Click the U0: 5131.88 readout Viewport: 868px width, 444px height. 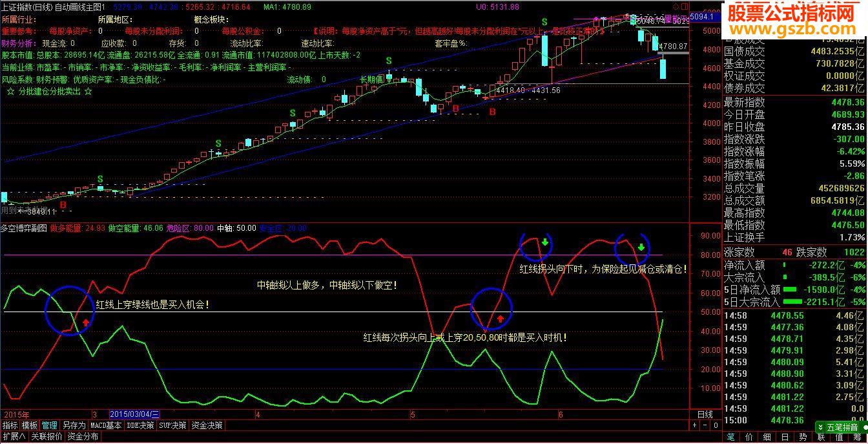pyautogui.click(x=497, y=6)
